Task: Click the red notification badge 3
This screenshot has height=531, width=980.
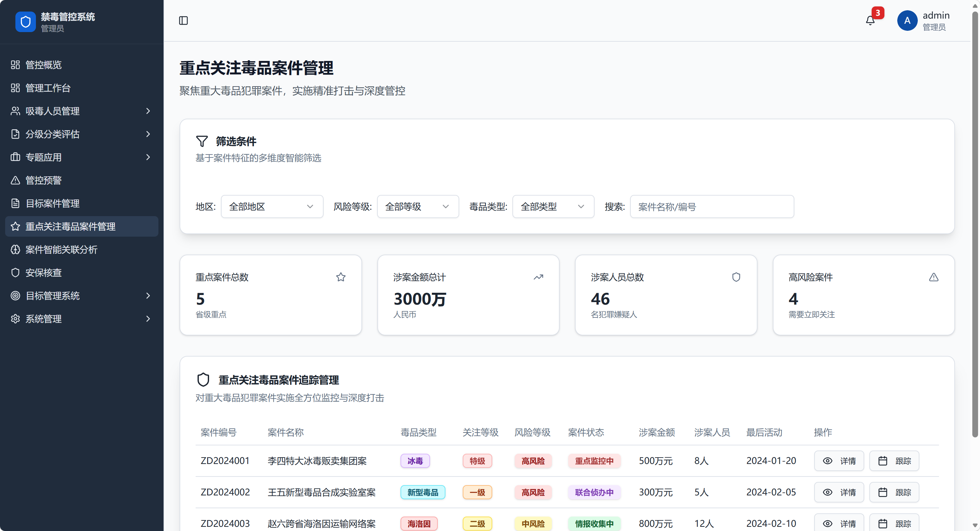Action: tap(878, 13)
